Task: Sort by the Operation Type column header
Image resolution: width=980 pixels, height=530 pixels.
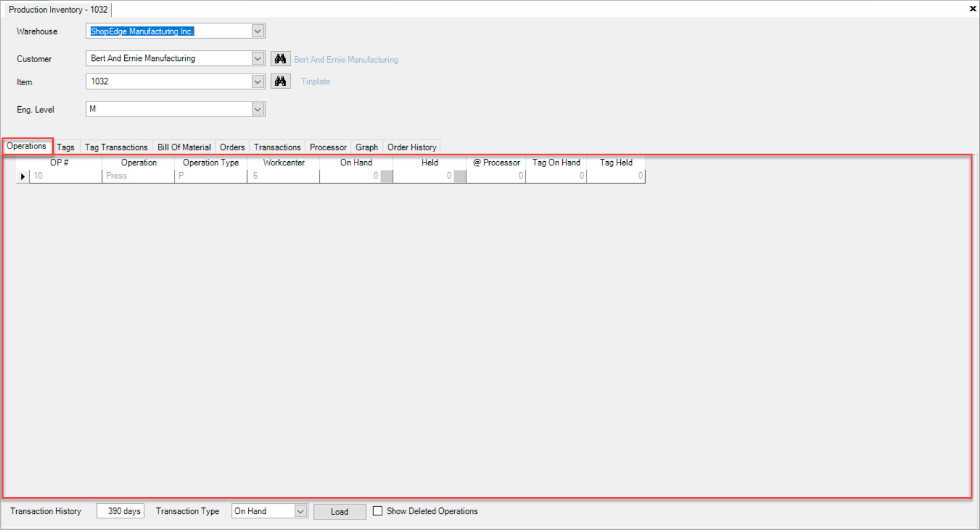Action: pos(211,162)
